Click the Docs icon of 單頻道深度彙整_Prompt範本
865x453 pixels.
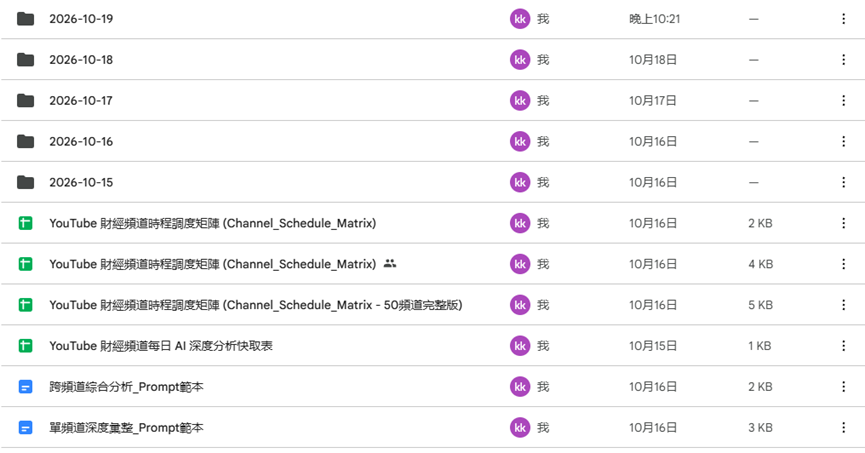click(x=25, y=427)
